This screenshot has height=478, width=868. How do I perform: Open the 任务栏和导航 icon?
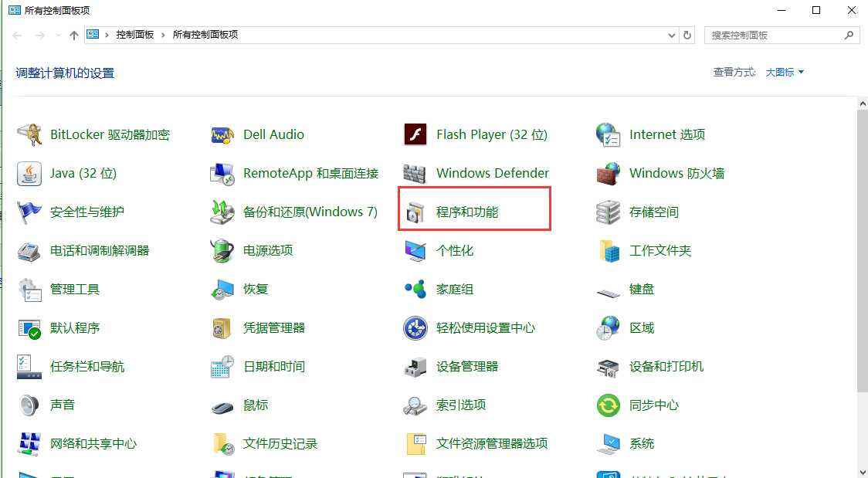[x=29, y=367]
